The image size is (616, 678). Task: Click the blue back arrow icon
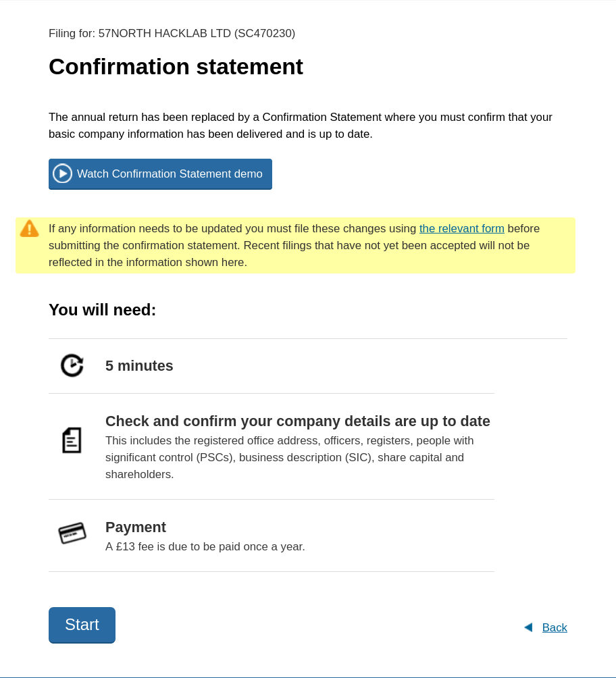click(528, 627)
